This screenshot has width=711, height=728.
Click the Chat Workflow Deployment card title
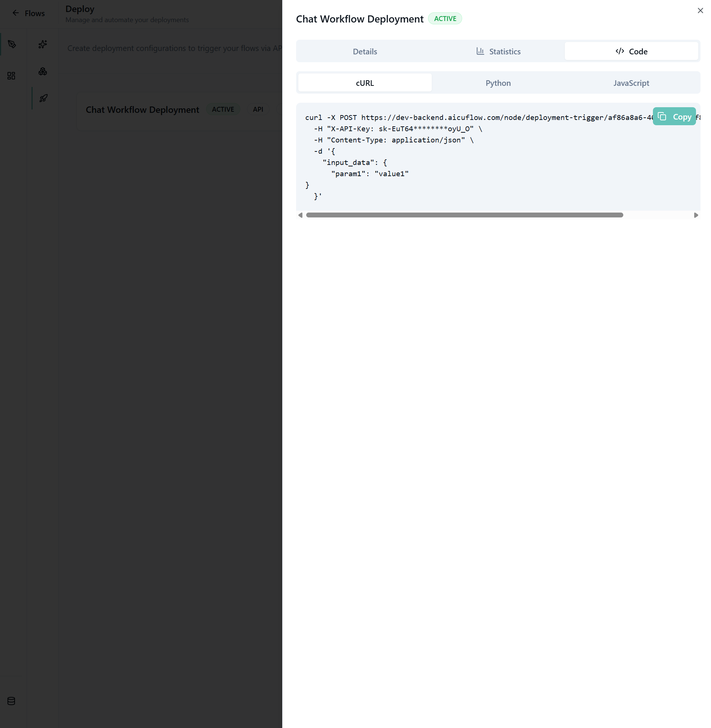tap(142, 109)
